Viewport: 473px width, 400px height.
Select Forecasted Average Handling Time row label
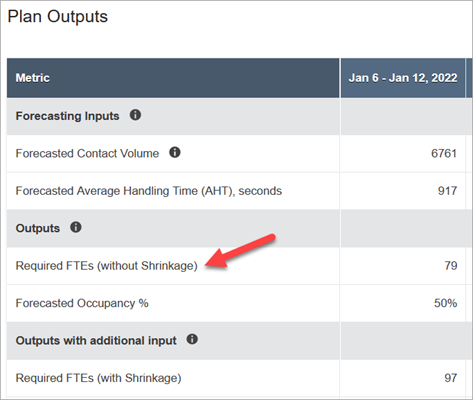click(149, 191)
